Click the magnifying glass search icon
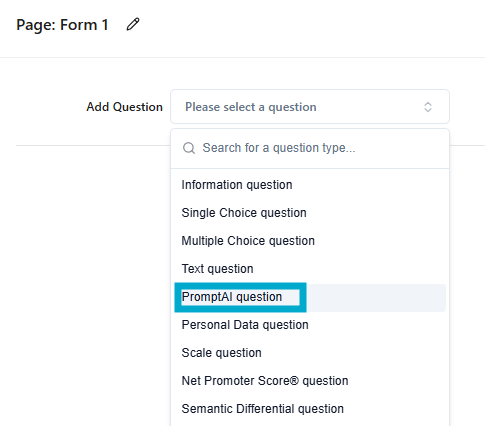This screenshot has width=485, height=426. pos(189,148)
